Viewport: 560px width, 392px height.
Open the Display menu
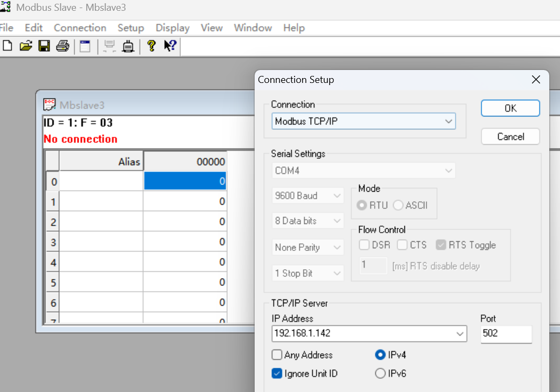click(172, 28)
